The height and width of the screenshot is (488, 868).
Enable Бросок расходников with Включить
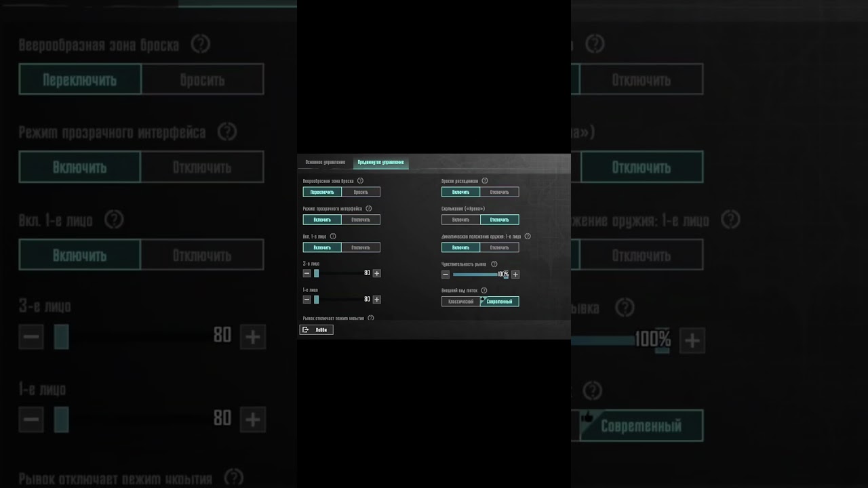pyautogui.click(x=461, y=192)
